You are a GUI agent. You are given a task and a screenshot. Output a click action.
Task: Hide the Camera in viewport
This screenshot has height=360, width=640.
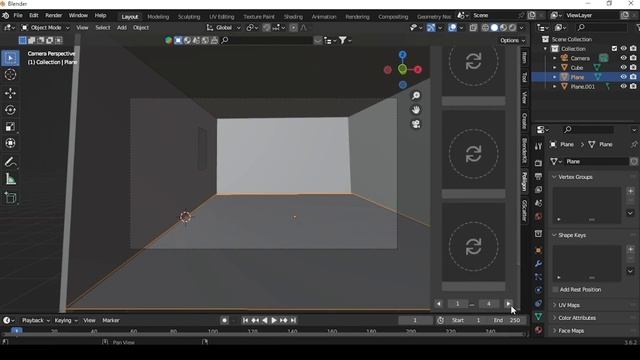tap(623, 58)
